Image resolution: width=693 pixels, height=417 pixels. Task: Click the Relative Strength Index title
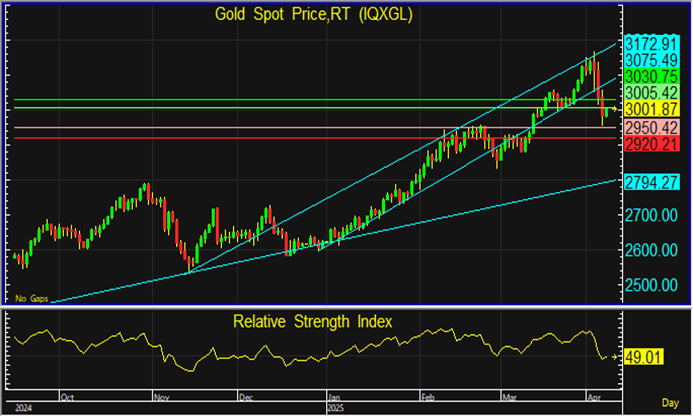tap(312, 321)
